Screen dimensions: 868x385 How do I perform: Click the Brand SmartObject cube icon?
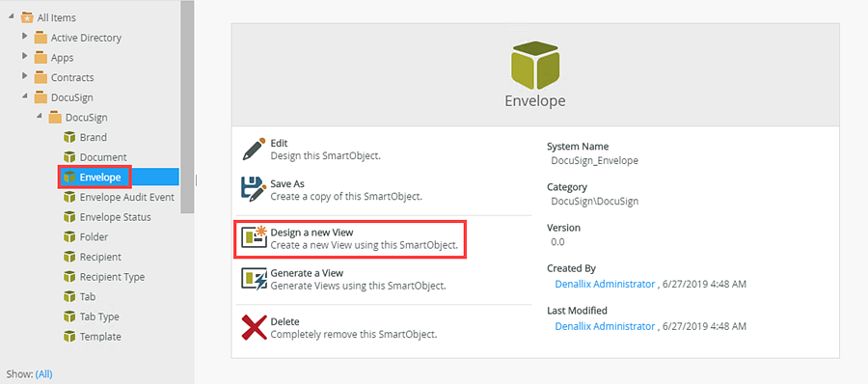pos(69,137)
